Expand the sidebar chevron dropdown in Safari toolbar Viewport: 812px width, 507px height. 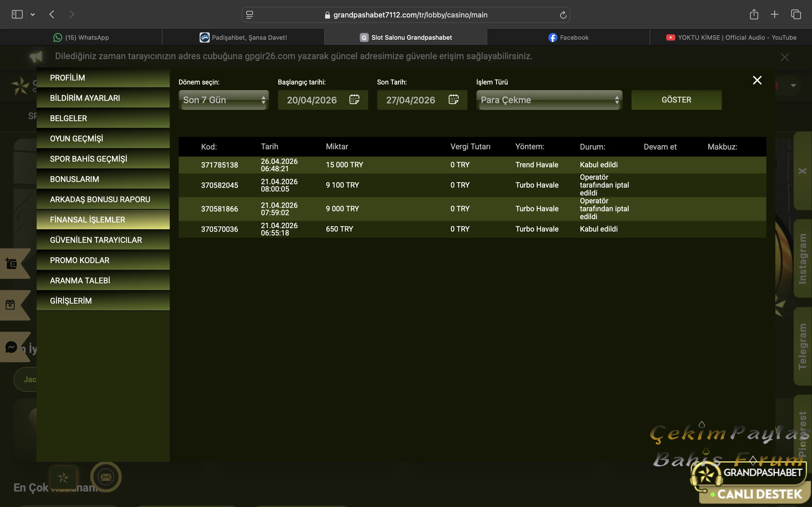click(x=32, y=14)
